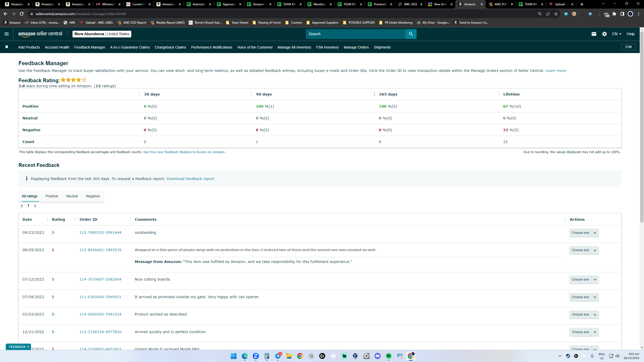Show hidden system tray icons chevron
Image resolution: width=644 pixels, height=362 pixels.
(x=560, y=356)
